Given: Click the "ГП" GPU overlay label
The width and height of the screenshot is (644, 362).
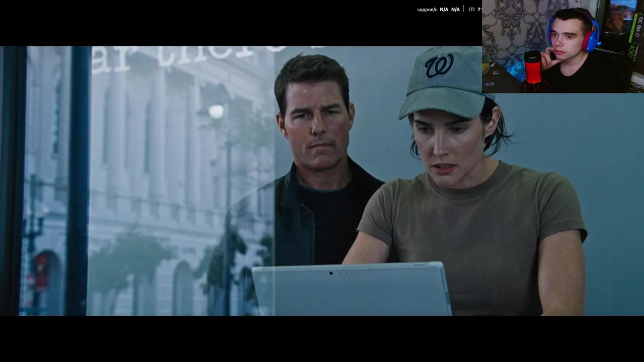Looking at the screenshot, I should (471, 10).
